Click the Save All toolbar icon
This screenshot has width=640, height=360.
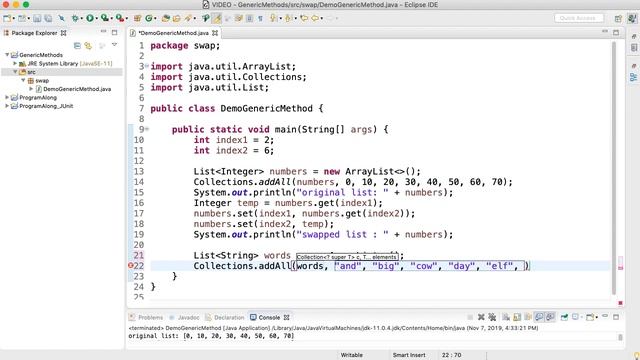48,18
